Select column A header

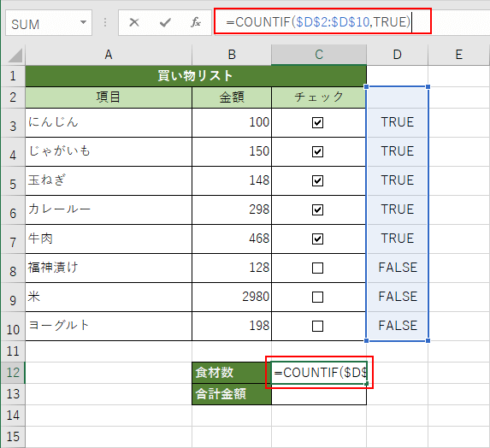(x=109, y=55)
